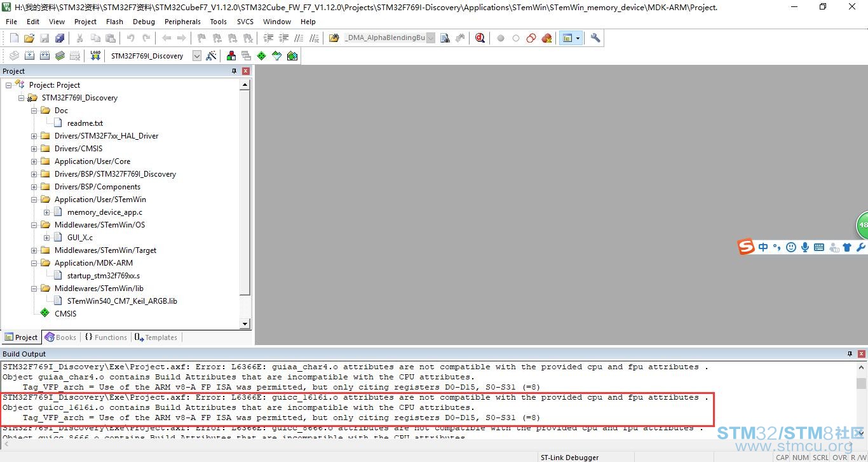Image resolution: width=868 pixels, height=462 pixels.
Task: Click inside the find text input field
Action: coord(384,38)
